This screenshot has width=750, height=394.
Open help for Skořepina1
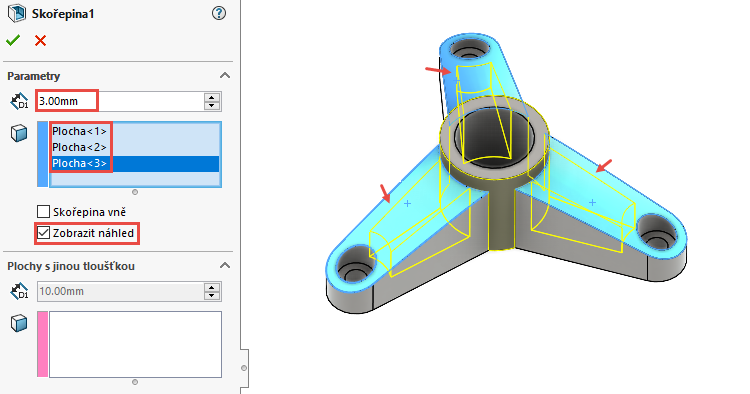click(x=219, y=13)
